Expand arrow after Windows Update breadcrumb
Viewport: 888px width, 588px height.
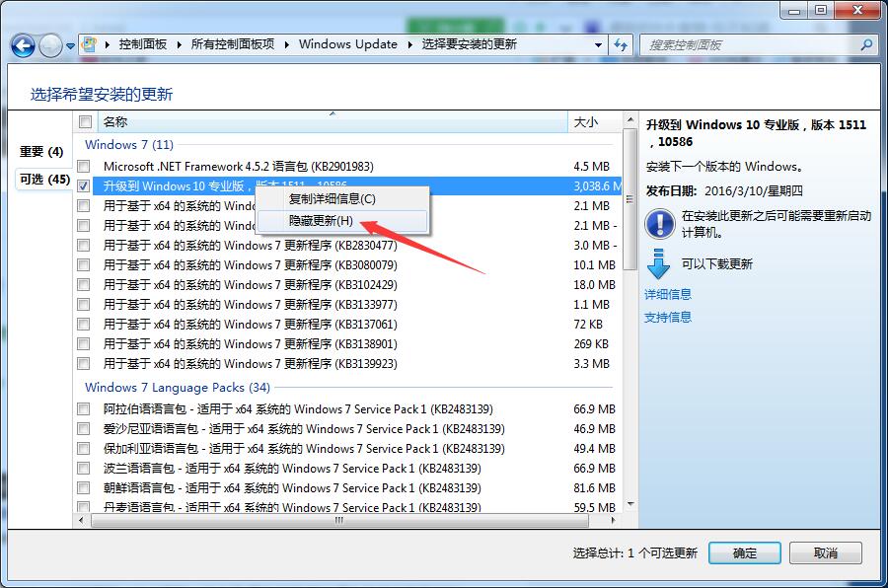410,44
